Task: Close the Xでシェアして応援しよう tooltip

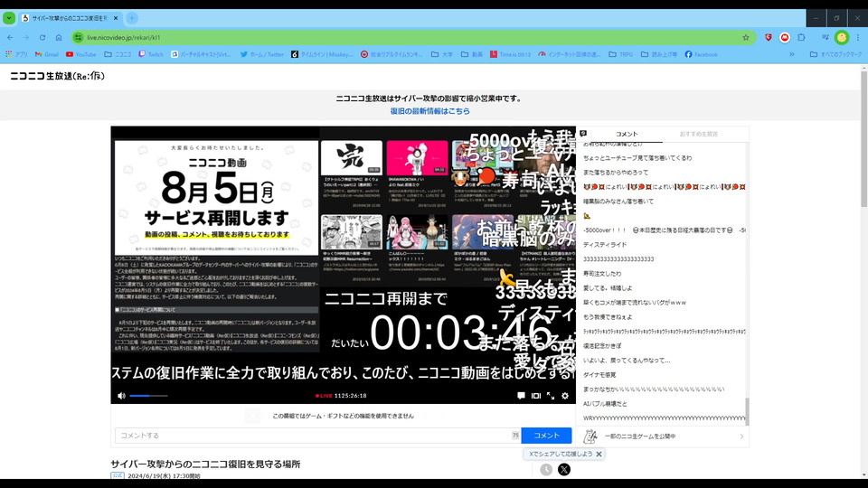Action: point(599,454)
